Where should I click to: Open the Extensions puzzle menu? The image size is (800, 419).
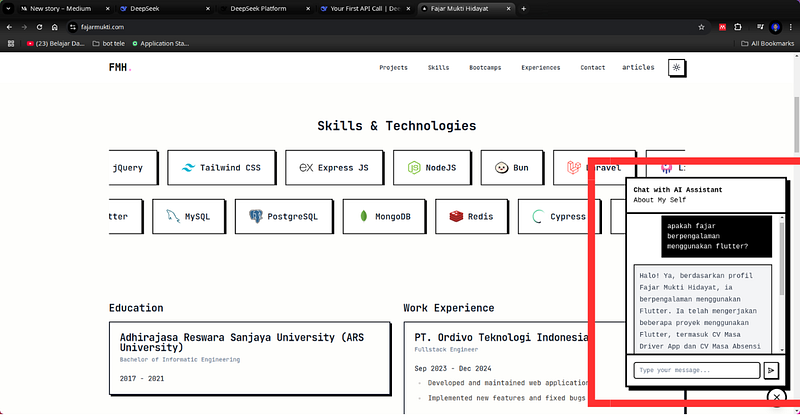[x=738, y=27]
